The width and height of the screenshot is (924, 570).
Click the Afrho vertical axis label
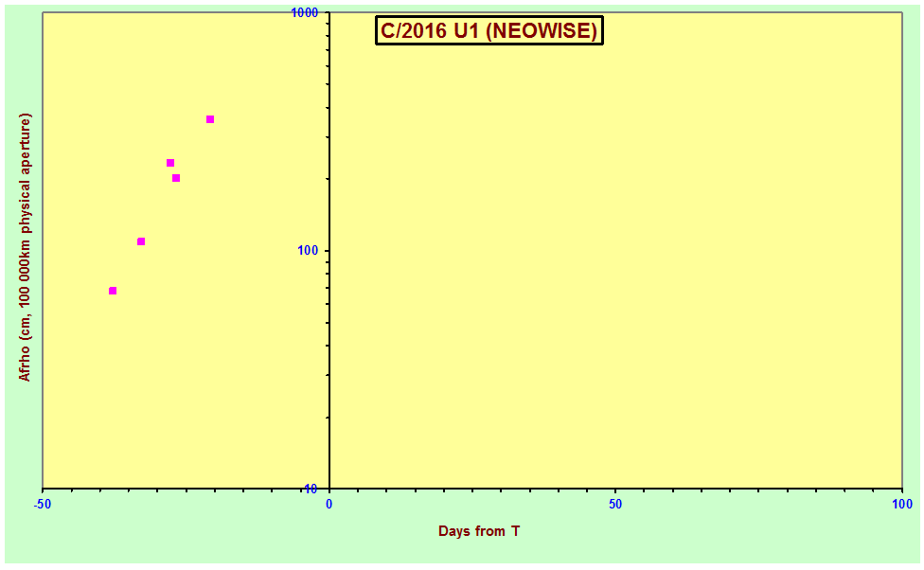[x=25, y=247]
